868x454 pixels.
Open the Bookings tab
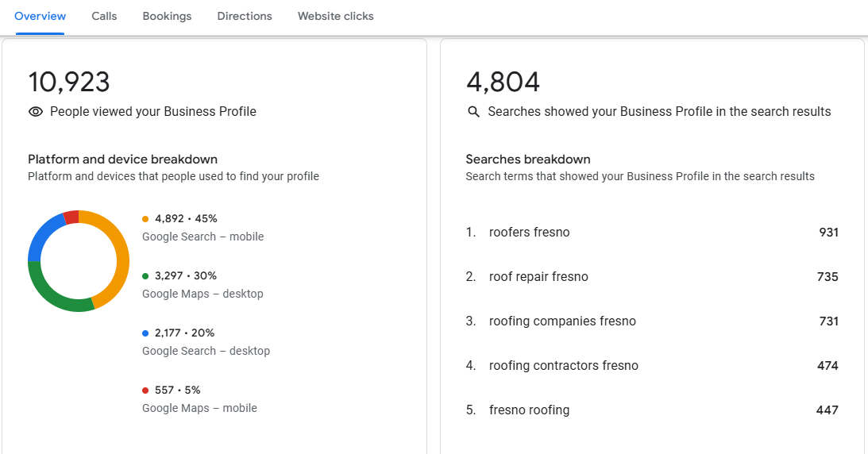pos(167,16)
